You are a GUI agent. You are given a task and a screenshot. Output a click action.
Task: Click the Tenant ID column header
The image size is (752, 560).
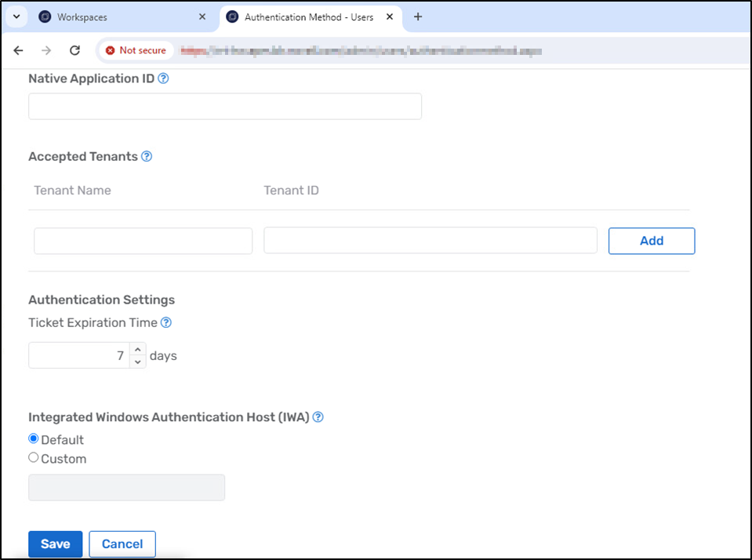tap(291, 191)
